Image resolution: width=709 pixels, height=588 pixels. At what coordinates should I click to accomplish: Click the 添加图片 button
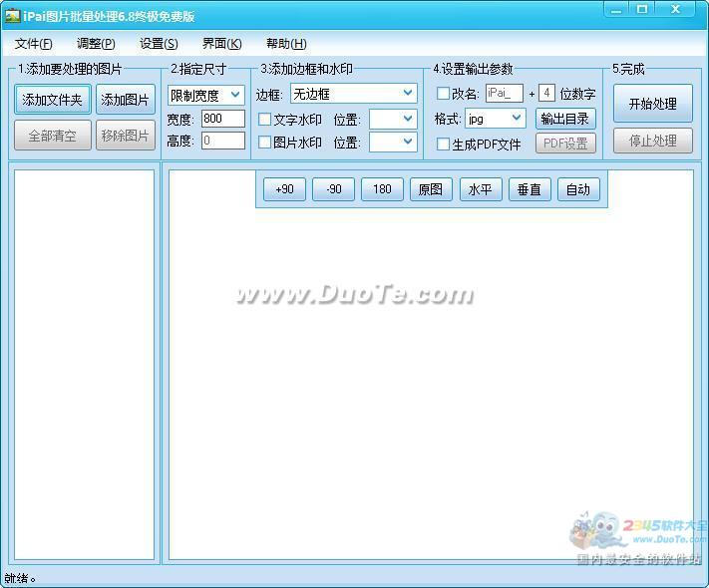(x=126, y=99)
